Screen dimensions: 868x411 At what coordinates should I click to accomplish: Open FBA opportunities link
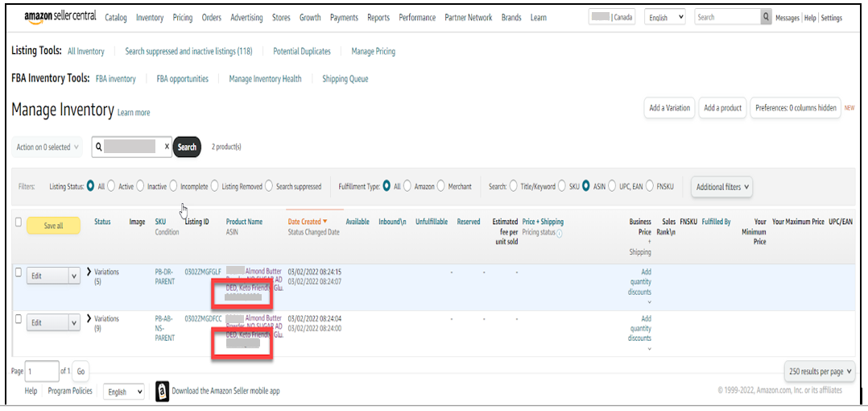coord(183,79)
